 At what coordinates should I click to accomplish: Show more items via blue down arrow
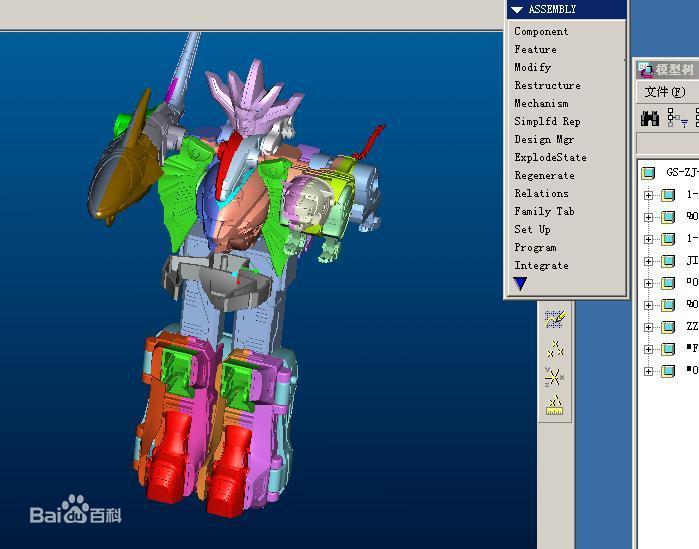pos(520,283)
